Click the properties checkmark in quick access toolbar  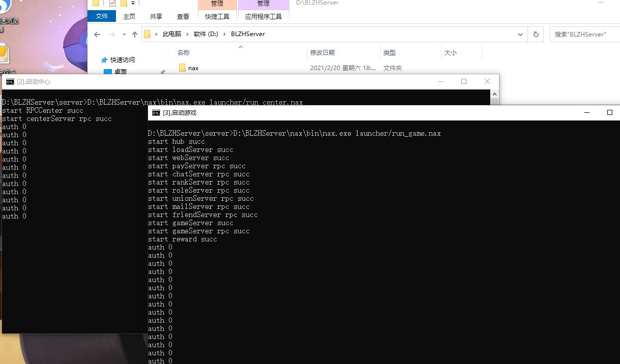[112, 3]
